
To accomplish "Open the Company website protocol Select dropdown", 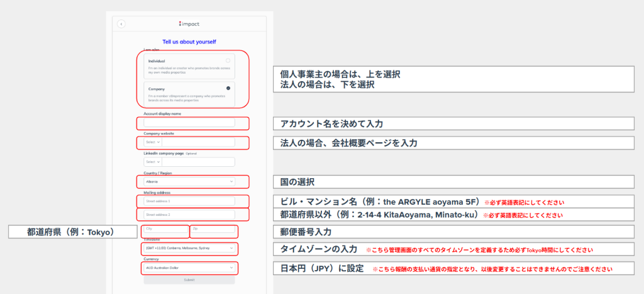I will coord(152,143).
